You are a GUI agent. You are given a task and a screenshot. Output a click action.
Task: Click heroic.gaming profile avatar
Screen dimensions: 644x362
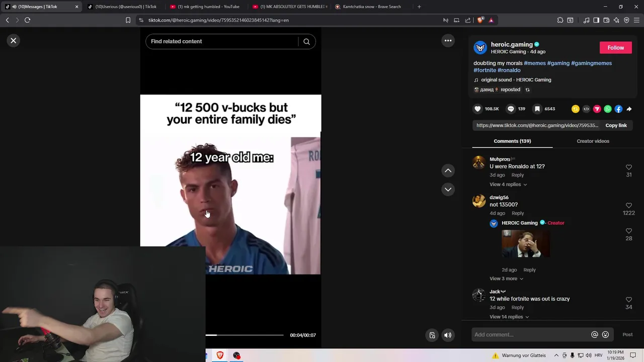480,48
